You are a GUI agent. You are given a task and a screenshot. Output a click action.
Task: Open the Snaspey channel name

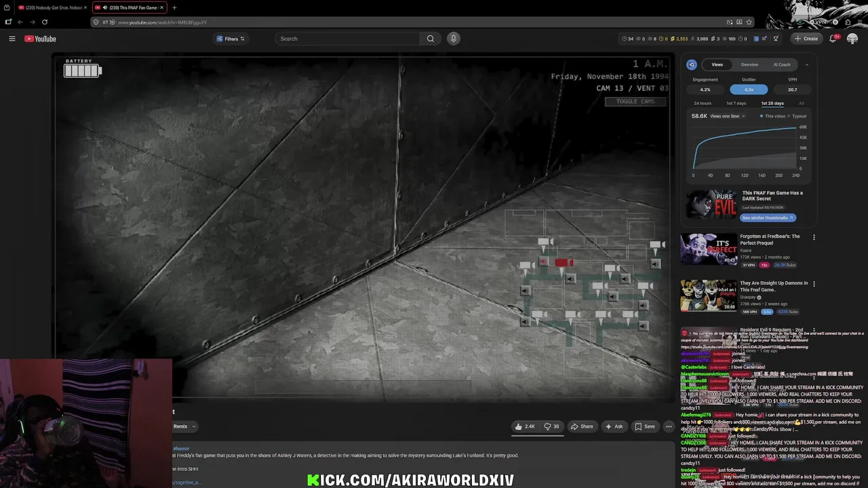[x=748, y=297]
